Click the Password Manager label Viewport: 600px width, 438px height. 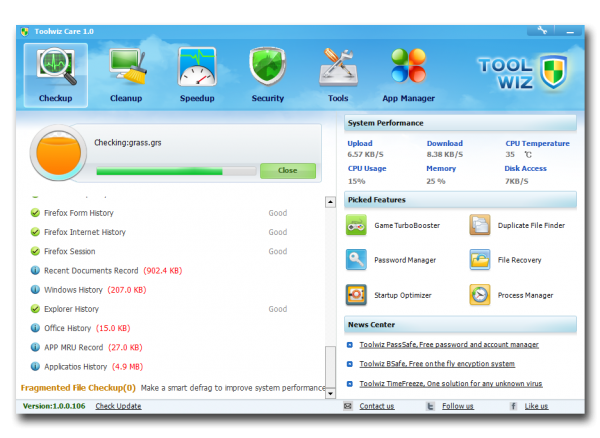(405, 261)
